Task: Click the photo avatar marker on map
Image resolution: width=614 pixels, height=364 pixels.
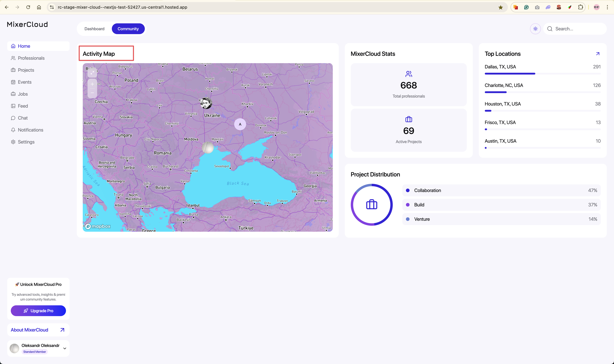Action: tap(206, 103)
